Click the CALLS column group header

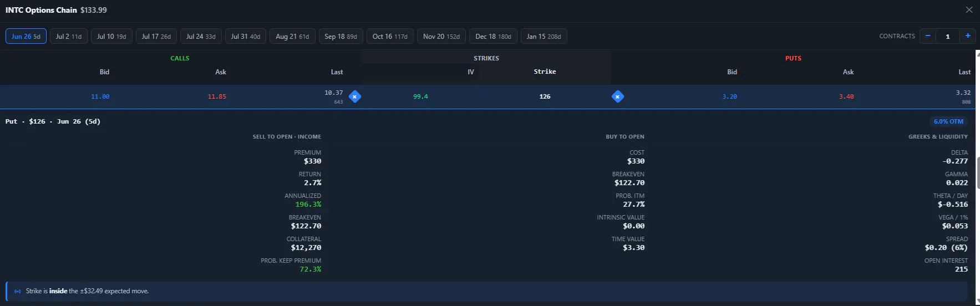coord(180,58)
